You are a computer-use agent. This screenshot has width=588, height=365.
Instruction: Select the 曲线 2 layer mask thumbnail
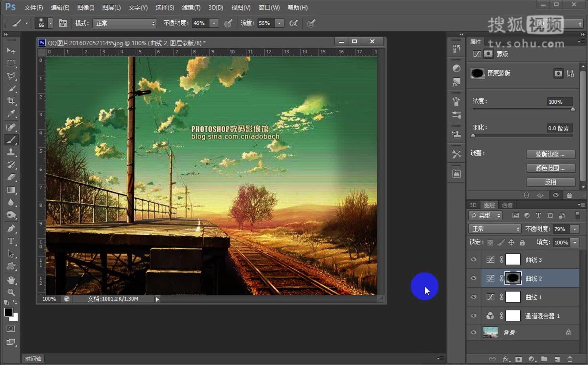click(513, 278)
